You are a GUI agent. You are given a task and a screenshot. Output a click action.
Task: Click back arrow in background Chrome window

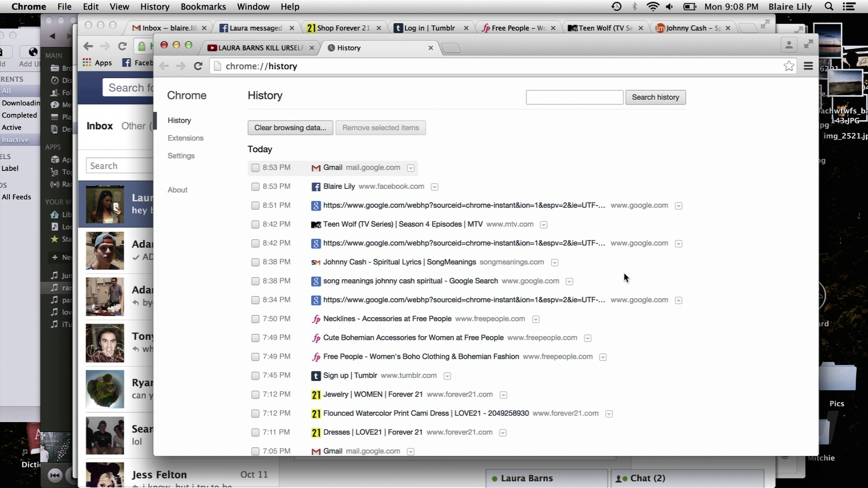pos(88,46)
